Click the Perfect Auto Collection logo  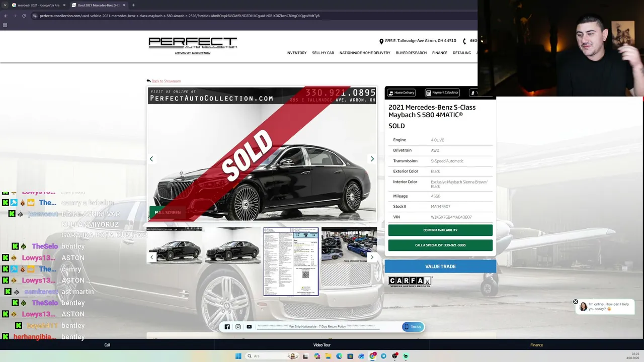[193, 46]
